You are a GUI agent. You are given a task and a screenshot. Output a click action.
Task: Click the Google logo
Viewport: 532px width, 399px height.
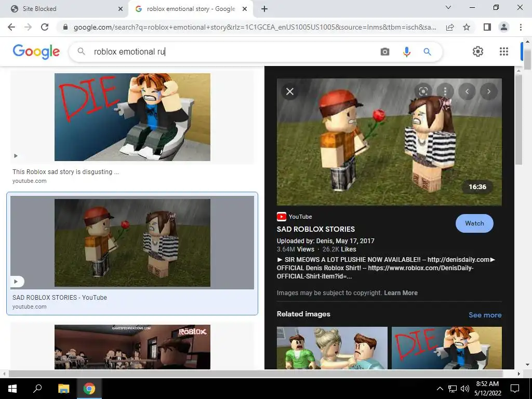click(36, 51)
